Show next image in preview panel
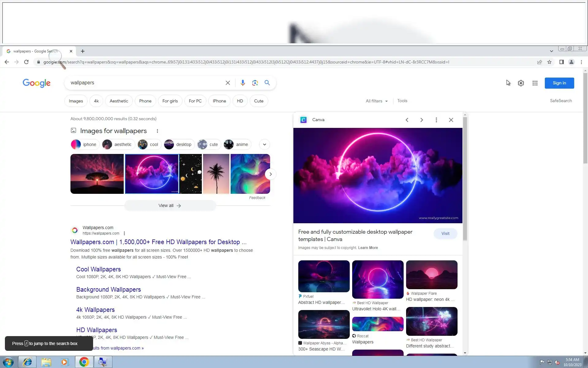 (x=421, y=120)
